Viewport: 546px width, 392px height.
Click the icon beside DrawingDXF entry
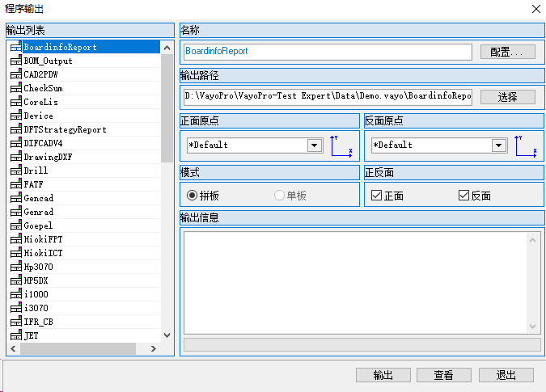pos(16,157)
